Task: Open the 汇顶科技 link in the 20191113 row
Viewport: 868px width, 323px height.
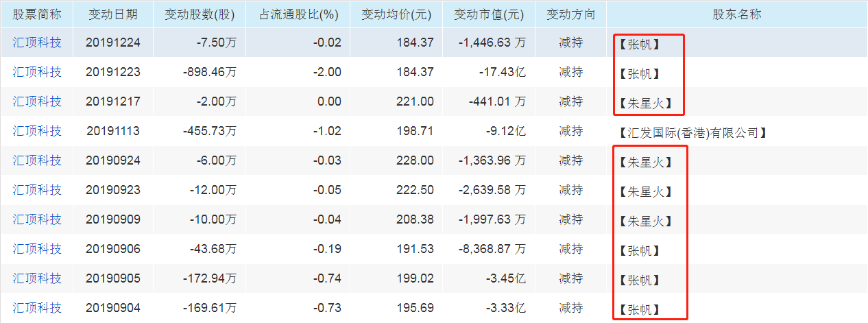Action: tap(37, 131)
